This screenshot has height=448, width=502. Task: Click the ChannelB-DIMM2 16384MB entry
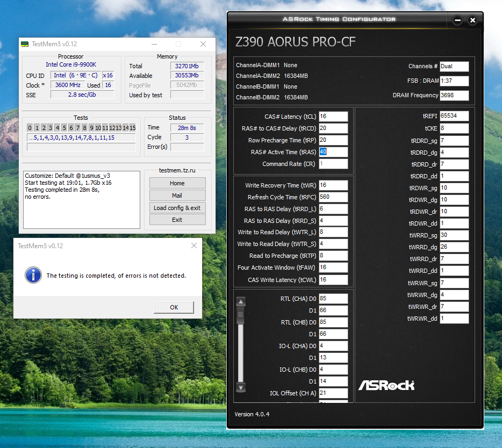[272, 97]
